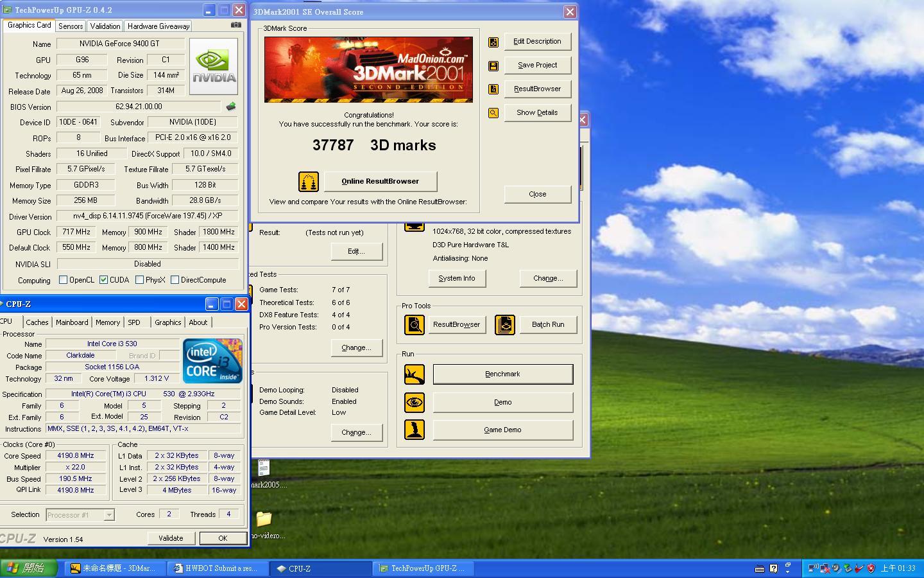This screenshot has height=578, width=924.
Task: Open the About tab in CPU-Z
Action: click(x=198, y=322)
